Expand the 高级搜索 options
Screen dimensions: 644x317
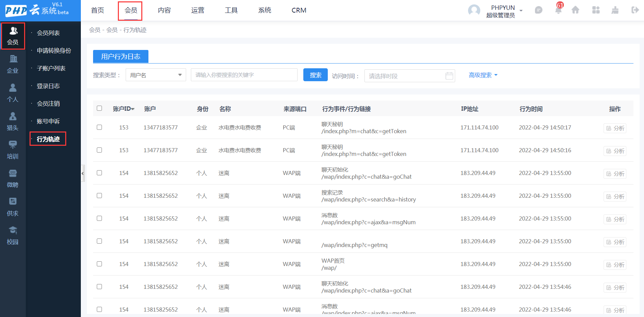click(x=483, y=75)
